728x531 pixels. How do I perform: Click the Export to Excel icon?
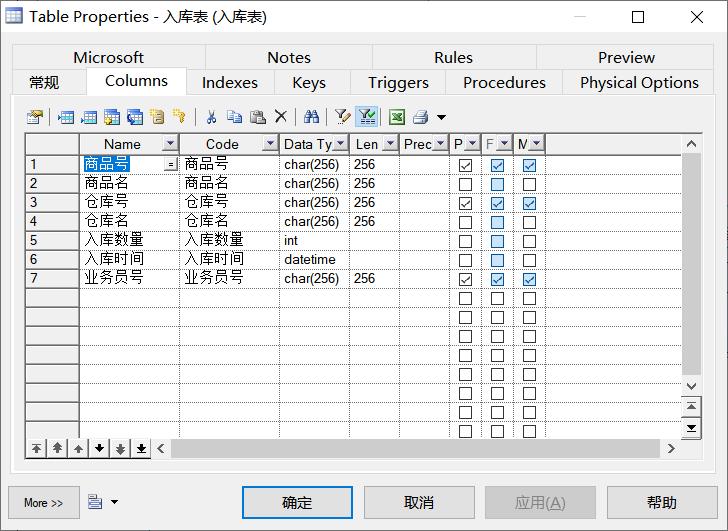(x=397, y=117)
